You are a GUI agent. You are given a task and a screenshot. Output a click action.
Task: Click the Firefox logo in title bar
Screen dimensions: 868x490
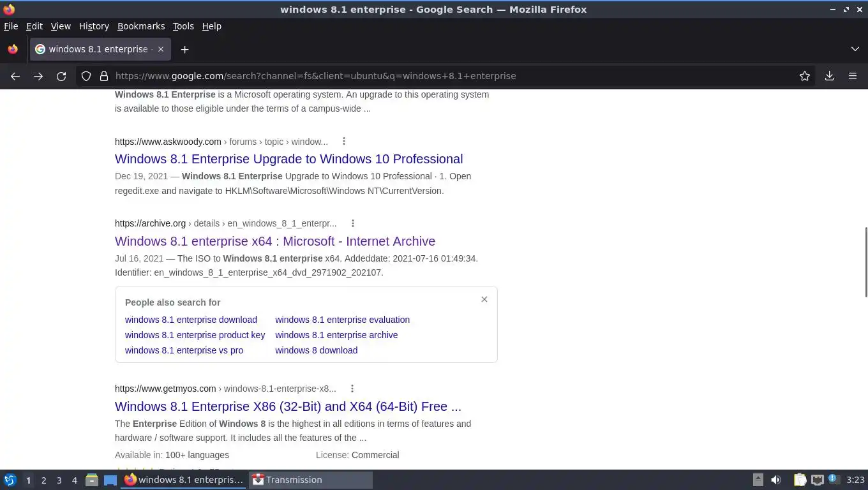[9, 10]
